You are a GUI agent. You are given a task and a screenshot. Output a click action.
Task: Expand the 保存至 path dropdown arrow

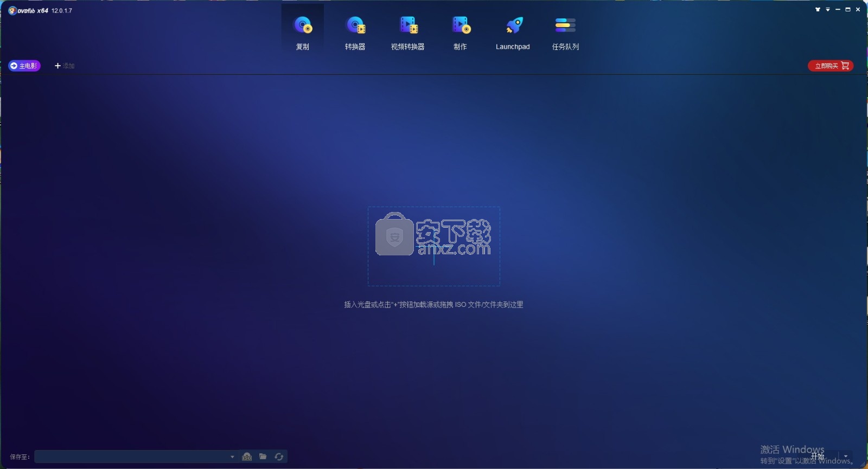(232, 457)
